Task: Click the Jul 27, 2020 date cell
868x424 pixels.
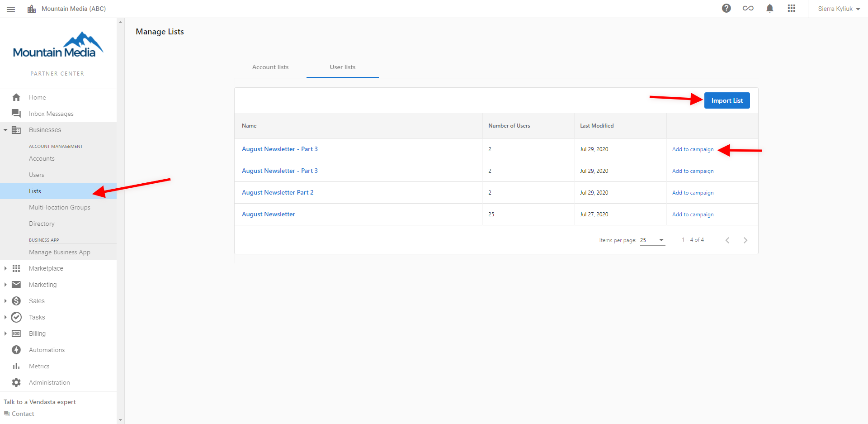Action: pos(594,214)
